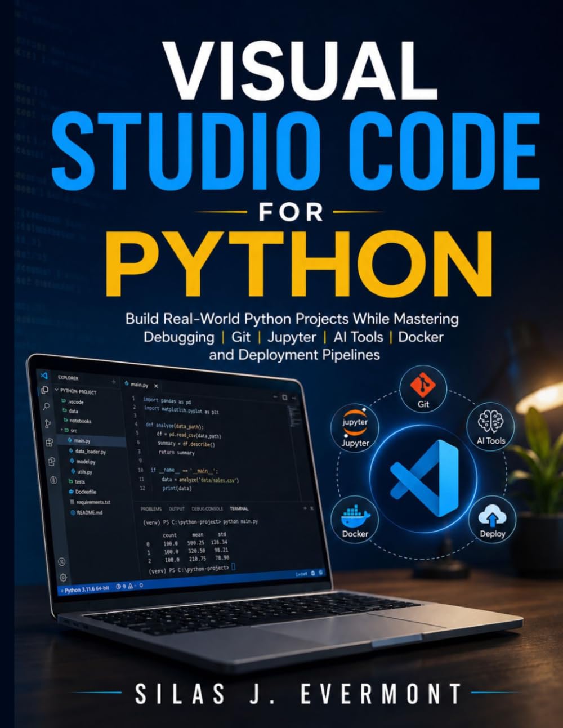Image resolution: width=563 pixels, height=728 pixels.
Task: Click the Python file icon beside model.py
Action: pos(72,461)
